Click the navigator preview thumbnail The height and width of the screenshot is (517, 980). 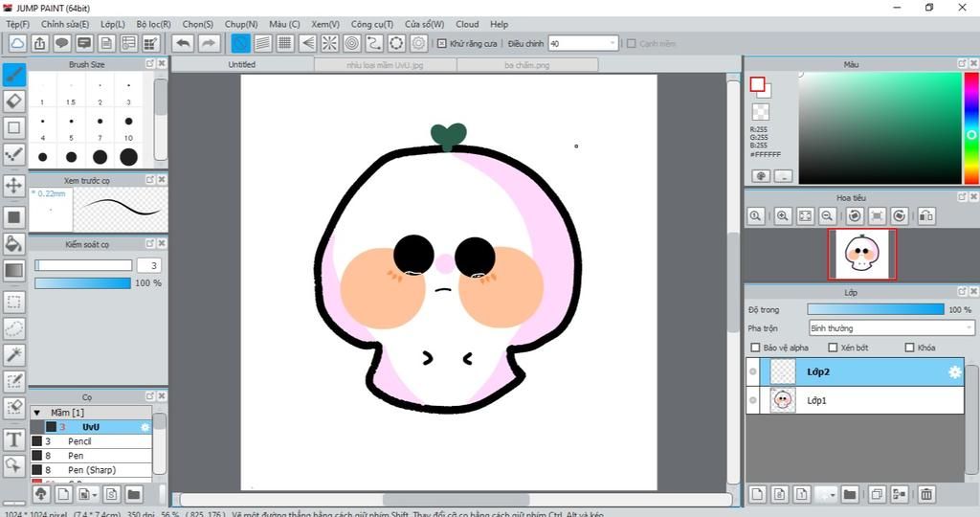(862, 254)
